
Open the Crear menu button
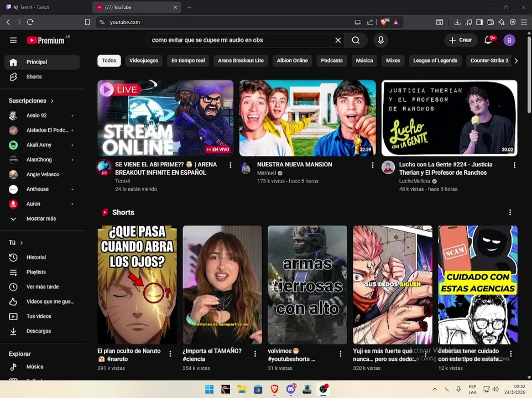pos(461,40)
